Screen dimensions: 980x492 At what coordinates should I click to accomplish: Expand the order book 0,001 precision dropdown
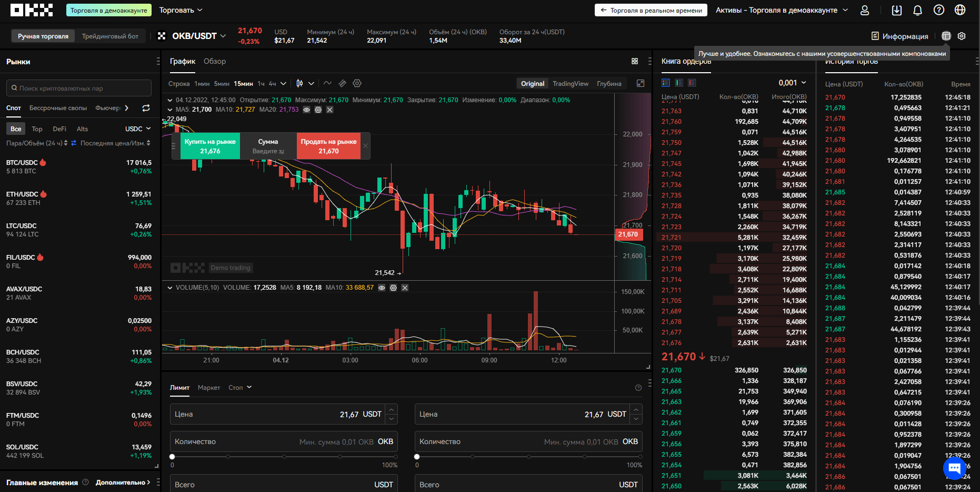click(792, 83)
